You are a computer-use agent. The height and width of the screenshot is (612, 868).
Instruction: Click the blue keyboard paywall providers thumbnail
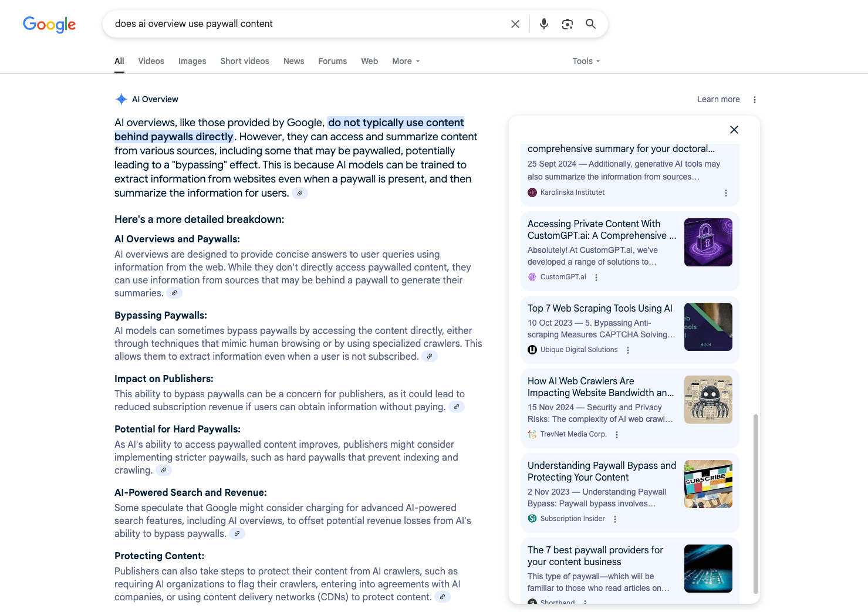click(708, 569)
